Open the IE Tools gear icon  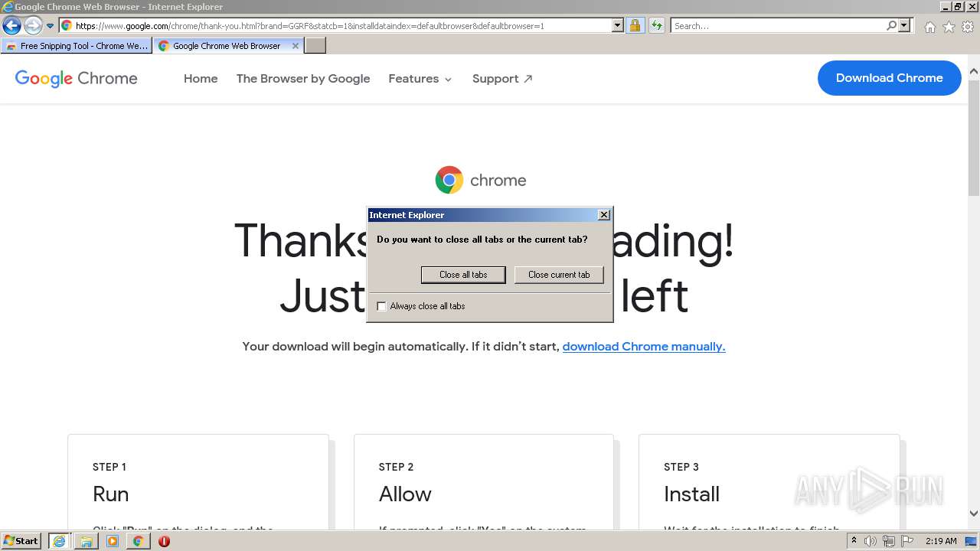(x=968, y=27)
